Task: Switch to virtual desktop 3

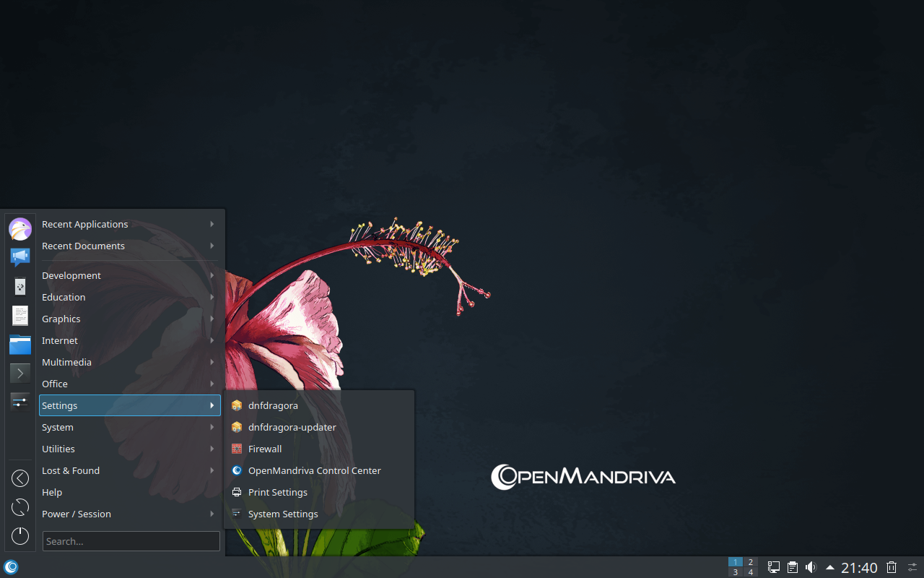Action: click(735, 572)
